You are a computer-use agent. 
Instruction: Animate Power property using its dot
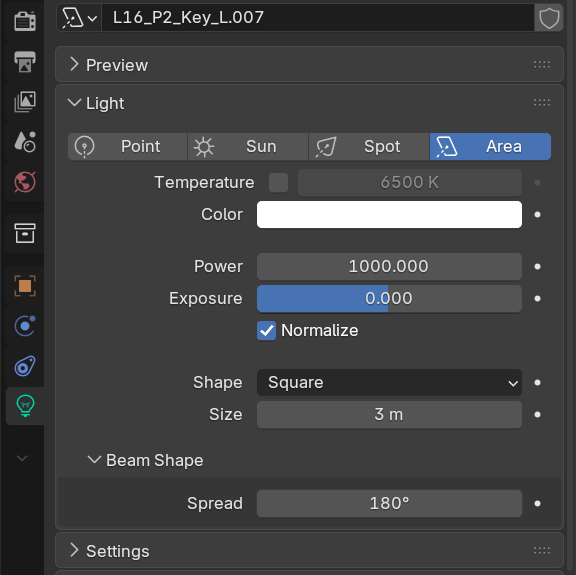537,266
